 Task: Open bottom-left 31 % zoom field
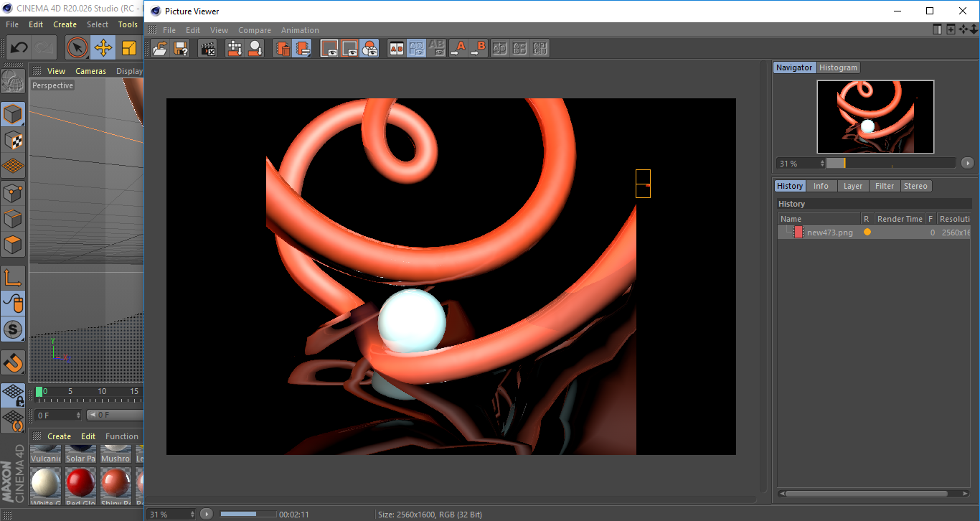point(171,515)
